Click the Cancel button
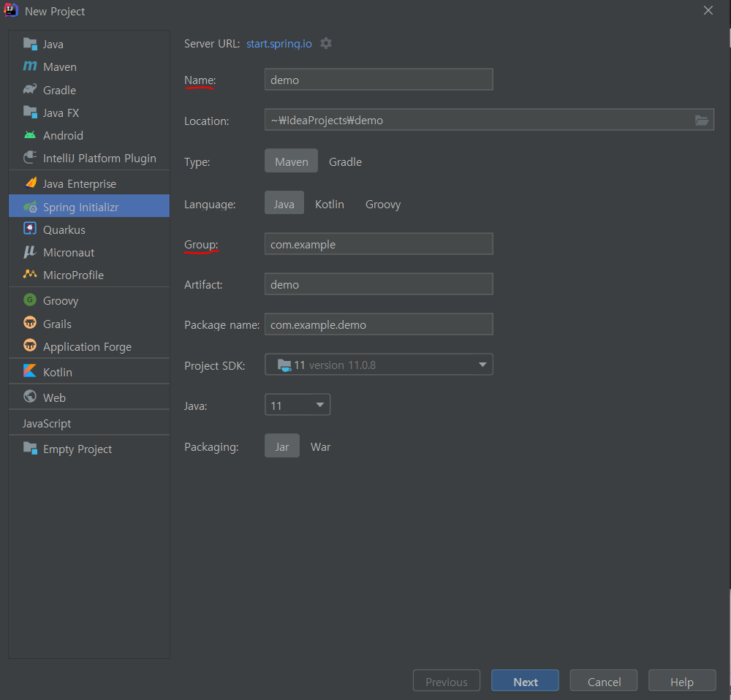The width and height of the screenshot is (731, 700). [x=604, y=681]
